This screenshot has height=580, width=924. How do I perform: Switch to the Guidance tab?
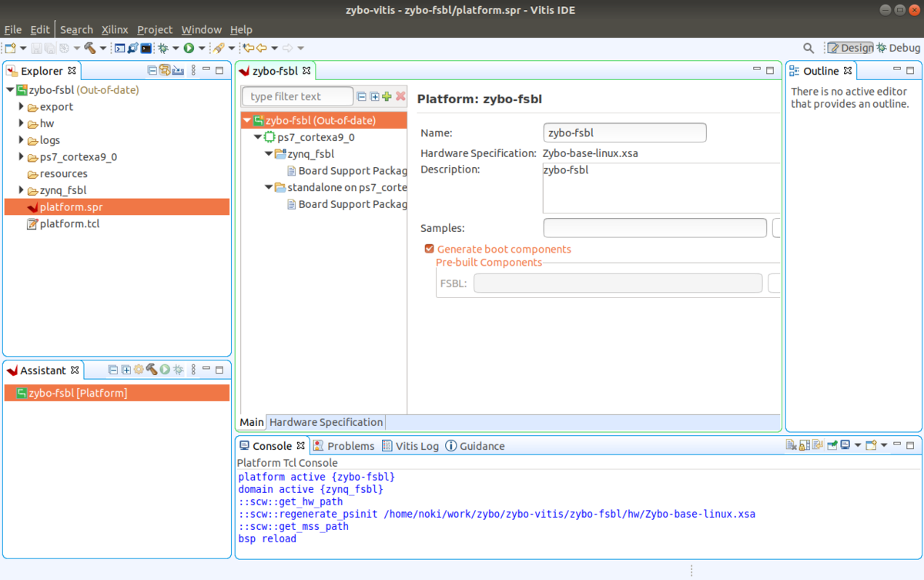(475, 446)
